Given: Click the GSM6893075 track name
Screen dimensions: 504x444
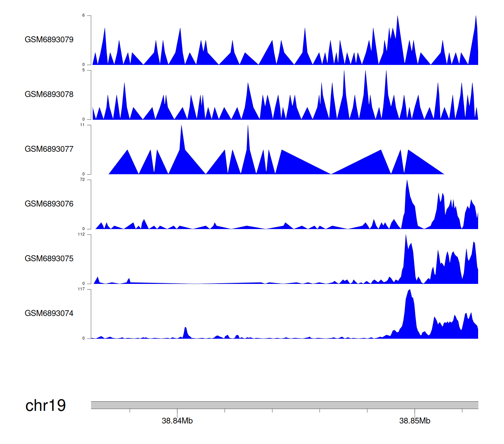Looking at the screenshot, I should (x=49, y=259).
